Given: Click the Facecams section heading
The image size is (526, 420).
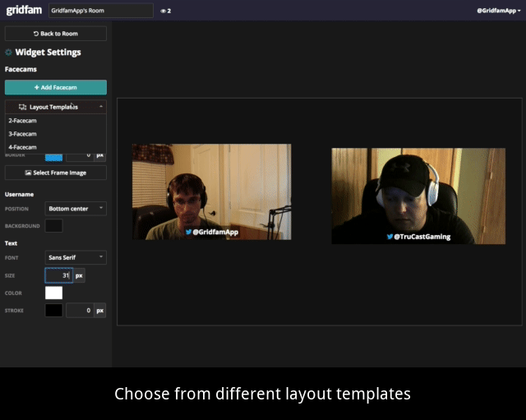Looking at the screenshot, I should pos(21,69).
